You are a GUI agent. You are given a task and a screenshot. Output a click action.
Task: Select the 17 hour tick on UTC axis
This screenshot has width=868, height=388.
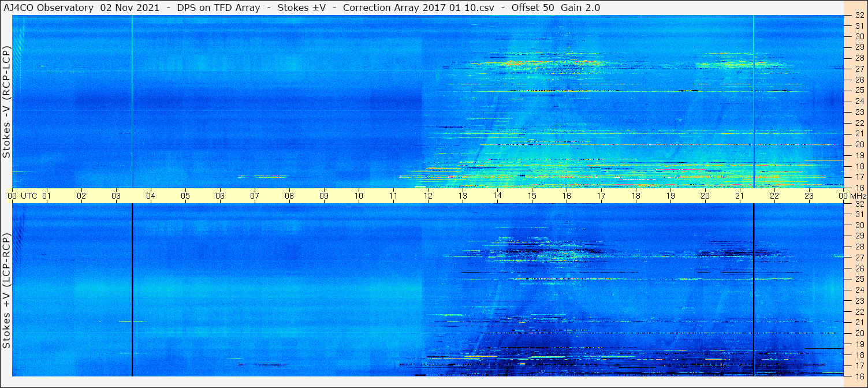[601, 196]
